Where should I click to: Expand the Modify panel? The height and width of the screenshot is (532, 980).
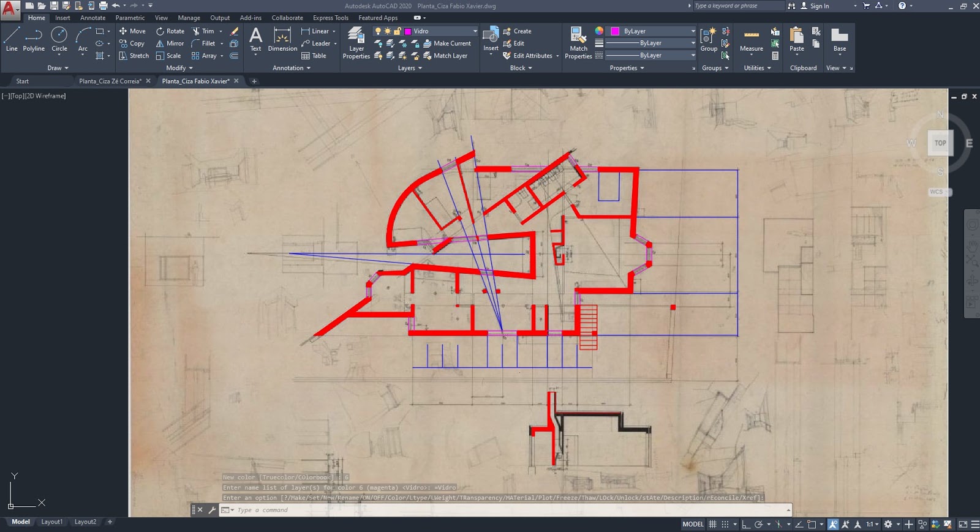point(179,68)
